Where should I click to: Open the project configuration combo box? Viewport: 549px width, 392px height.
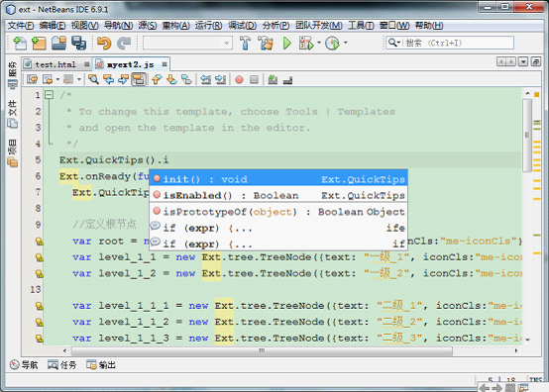click(x=187, y=43)
